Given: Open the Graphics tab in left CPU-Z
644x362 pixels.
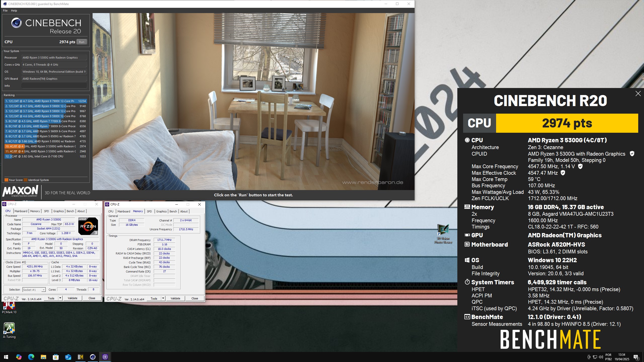Looking at the screenshot, I should [x=58, y=211].
